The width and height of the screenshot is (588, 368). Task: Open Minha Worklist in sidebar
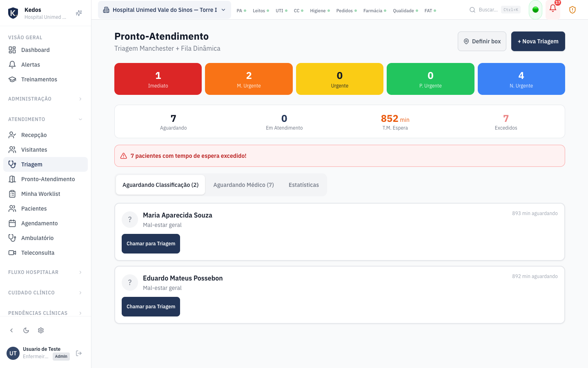[45, 194]
